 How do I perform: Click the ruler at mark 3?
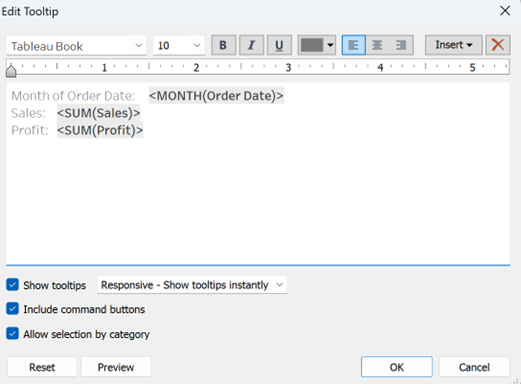288,68
